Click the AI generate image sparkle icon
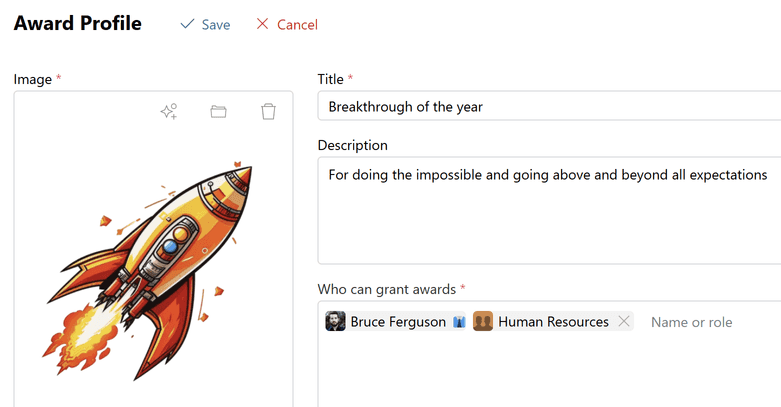The height and width of the screenshot is (407, 781). [169, 112]
